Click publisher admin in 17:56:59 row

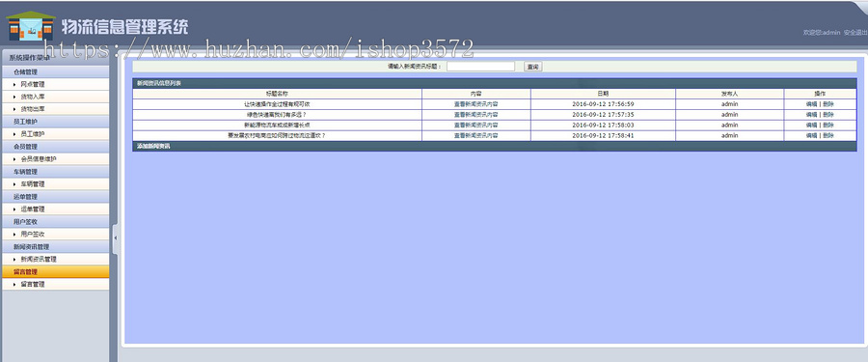730,104
